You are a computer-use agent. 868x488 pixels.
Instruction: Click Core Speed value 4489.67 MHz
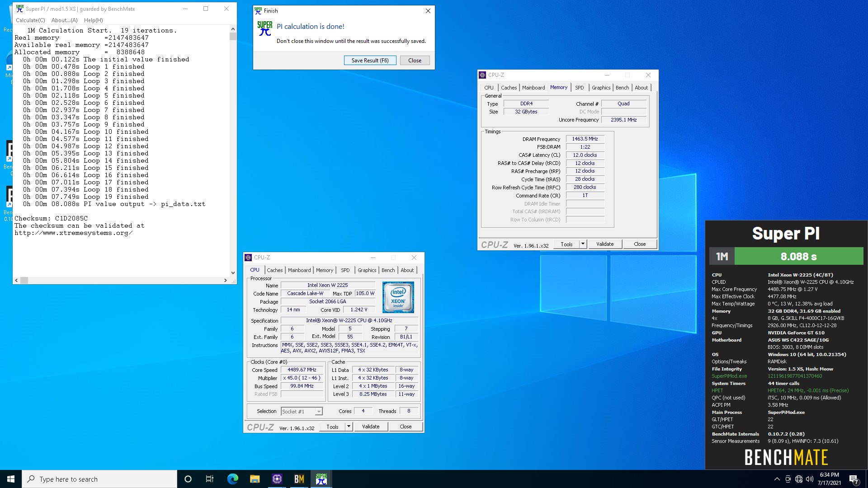click(x=302, y=370)
